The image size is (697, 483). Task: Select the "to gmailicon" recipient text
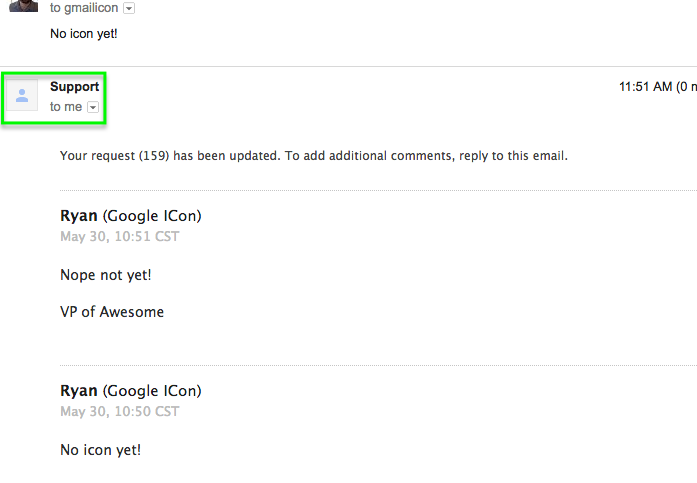coord(84,8)
